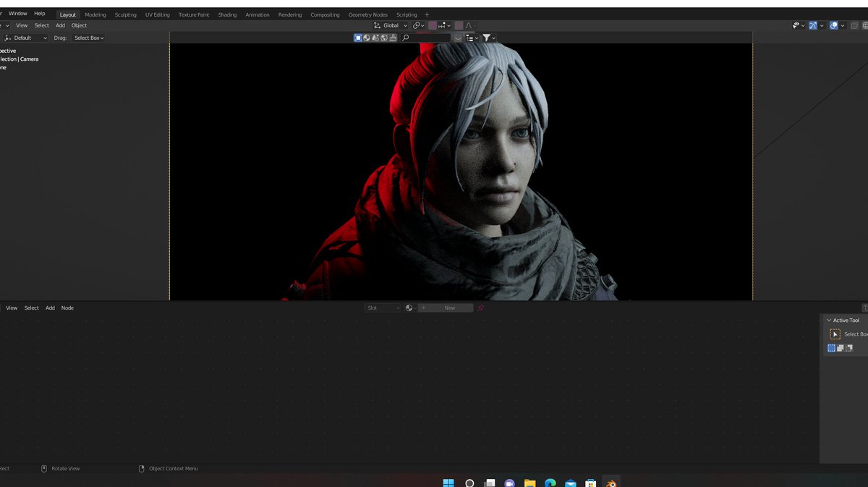Open the Help menu
Viewport: 868px width, 487px height.
(x=40, y=13)
